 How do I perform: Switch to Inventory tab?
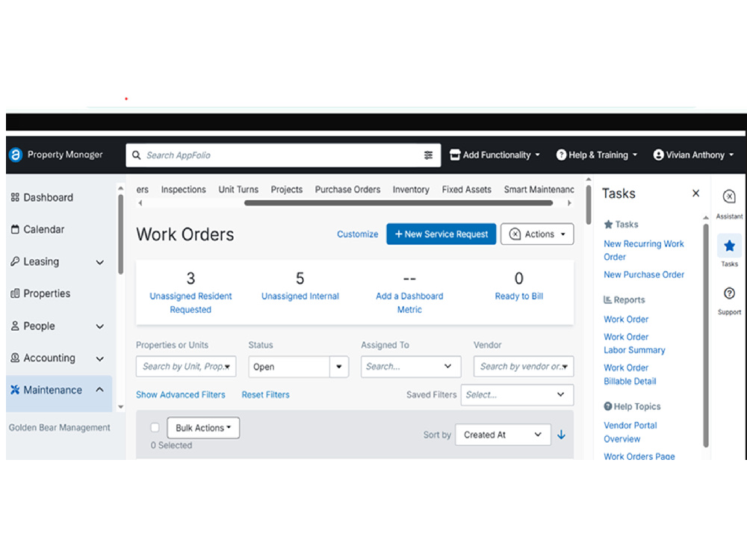pos(411,190)
